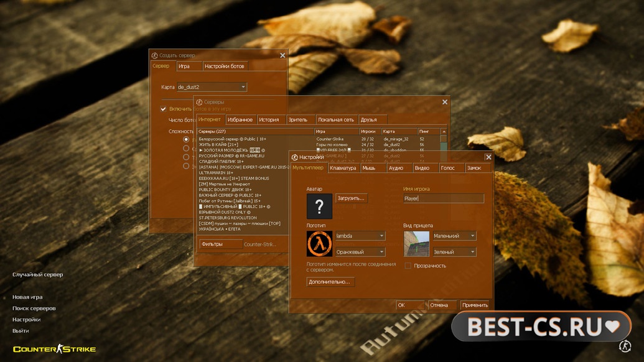This screenshot has height=362, width=644.
Task: Click Случайный сервер in main menu
Action: pyautogui.click(x=38, y=274)
